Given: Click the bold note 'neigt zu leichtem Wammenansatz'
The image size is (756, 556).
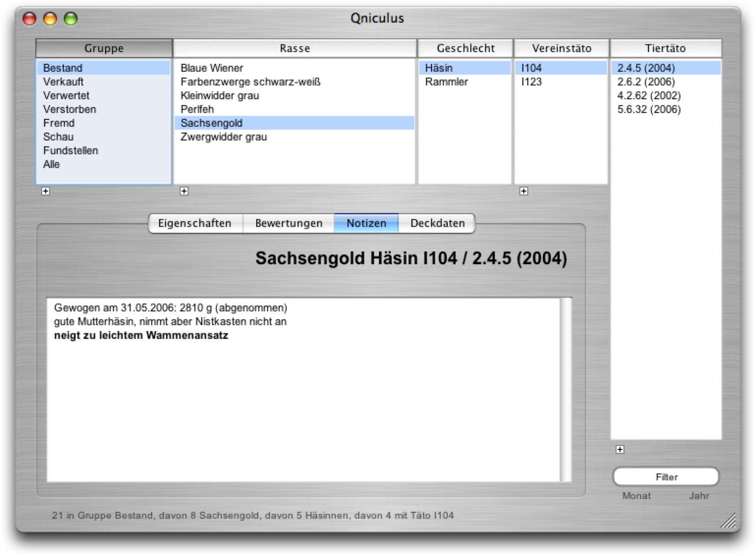Looking at the screenshot, I should [x=141, y=335].
